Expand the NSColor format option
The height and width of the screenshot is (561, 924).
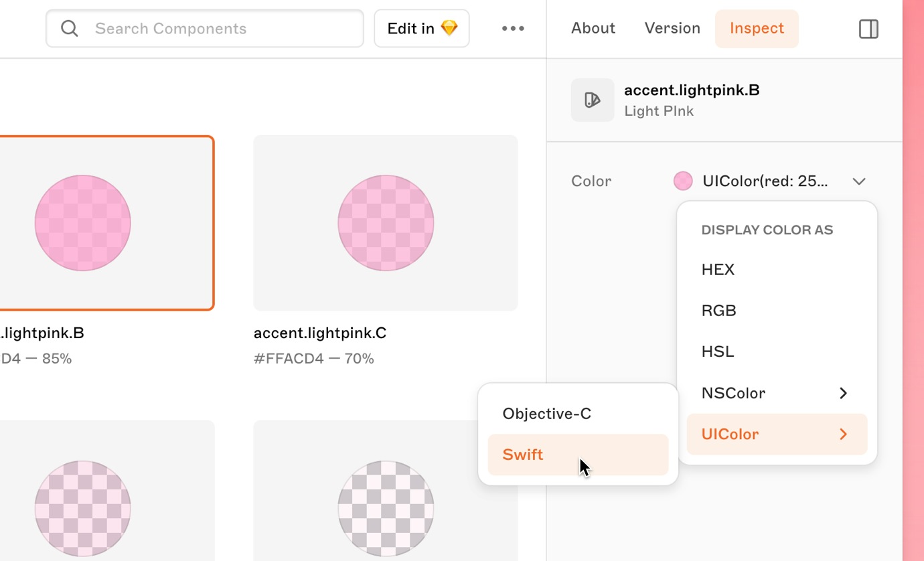click(733, 393)
